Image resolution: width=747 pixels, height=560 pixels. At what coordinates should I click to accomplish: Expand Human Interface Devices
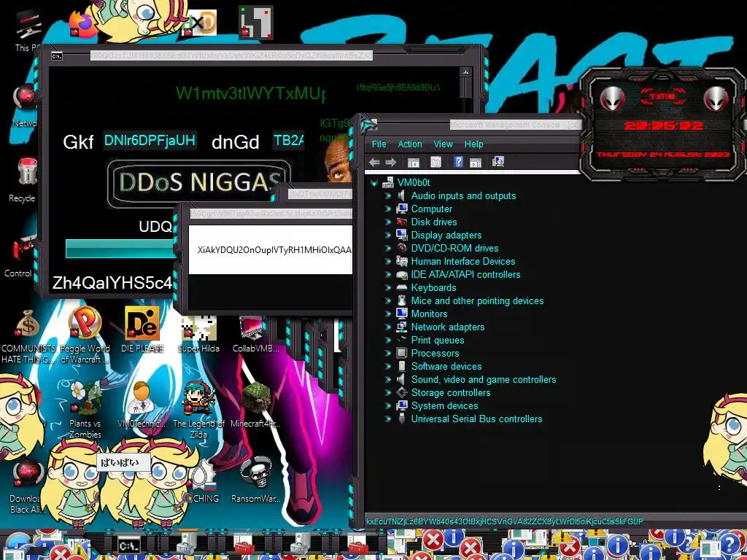(x=388, y=262)
